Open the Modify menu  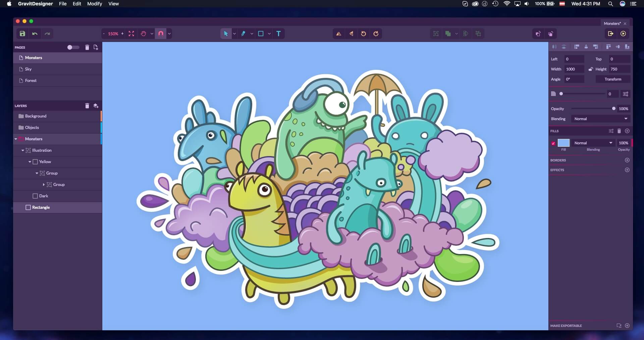click(x=95, y=4)
